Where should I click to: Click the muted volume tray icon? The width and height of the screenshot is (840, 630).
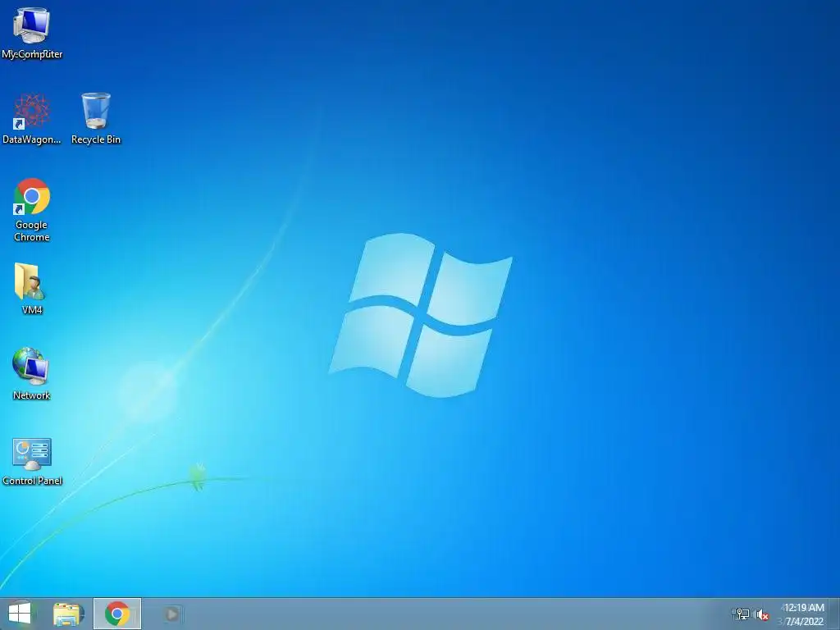[x=762, y=614]
